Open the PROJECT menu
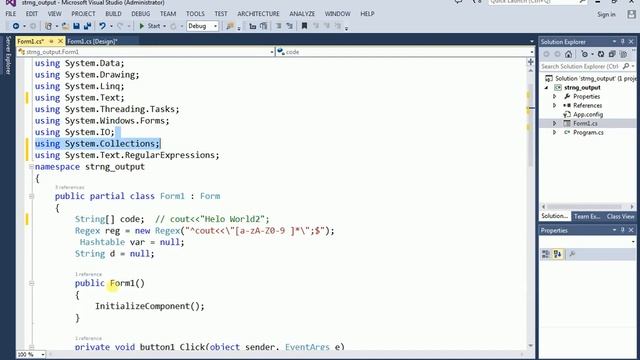Image resolution: width=640 pixels, height=360 pixels. tap(83, 13)
